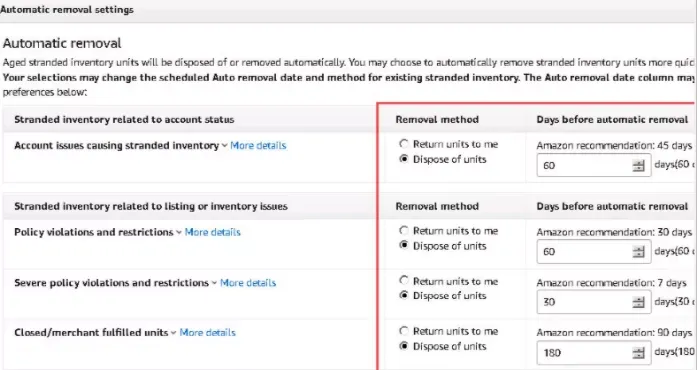697x370 pixels.
Task: Pick Return units to me for Severe policy violations
Action: (x=404, y=281)
